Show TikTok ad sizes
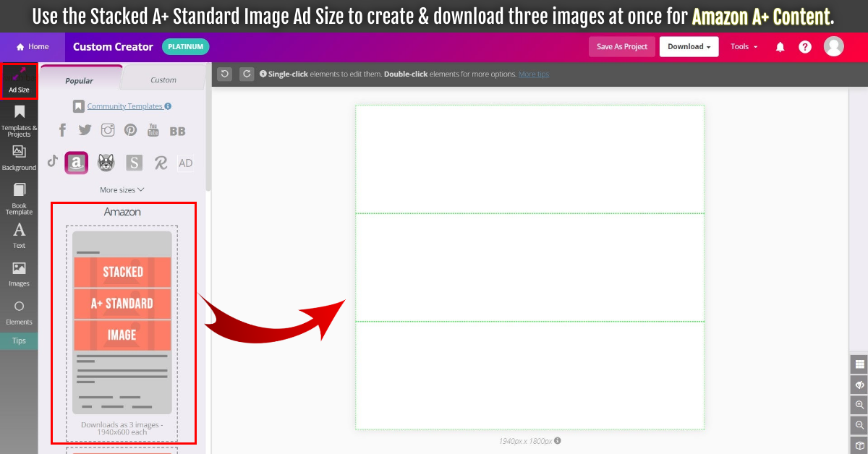Image resolution: width=868 pixels, height=454 pixels. tap(52, 160)
